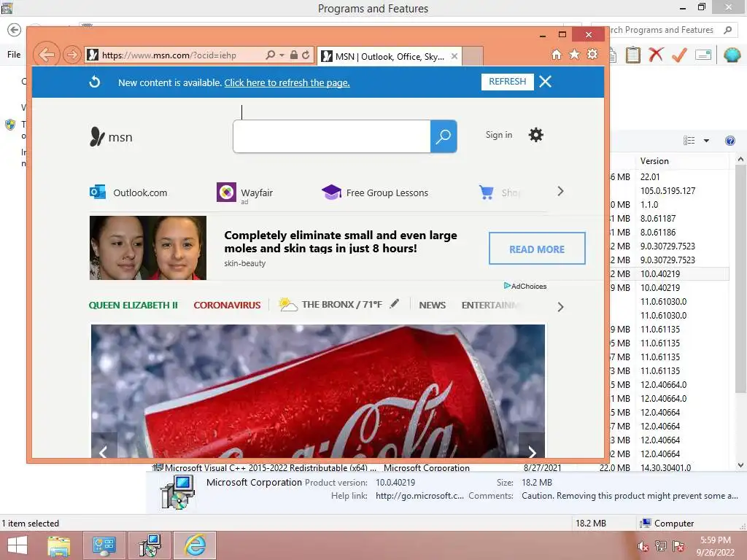
Task: Open the IE Home icon
Action: pyautogui.click(x=557, y=54)
